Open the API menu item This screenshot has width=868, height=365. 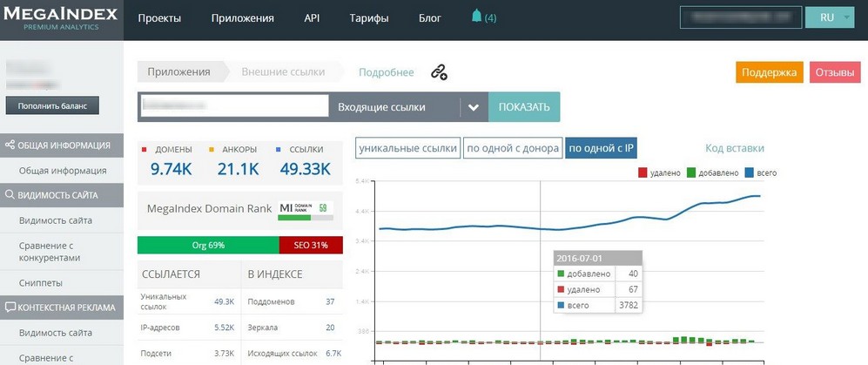coord(312,17)
